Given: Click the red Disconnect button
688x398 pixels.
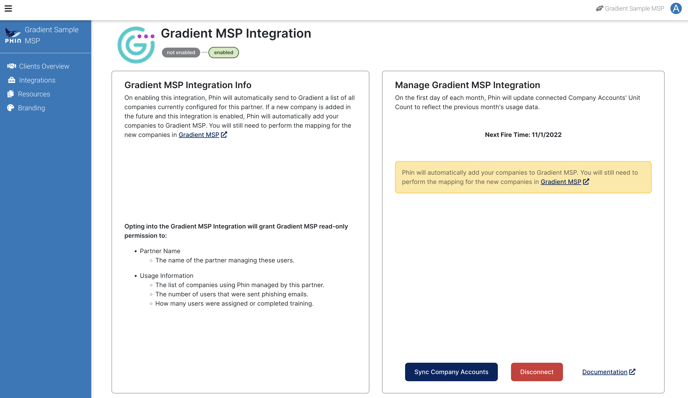Looking at the screenshot, I should 537,372.
